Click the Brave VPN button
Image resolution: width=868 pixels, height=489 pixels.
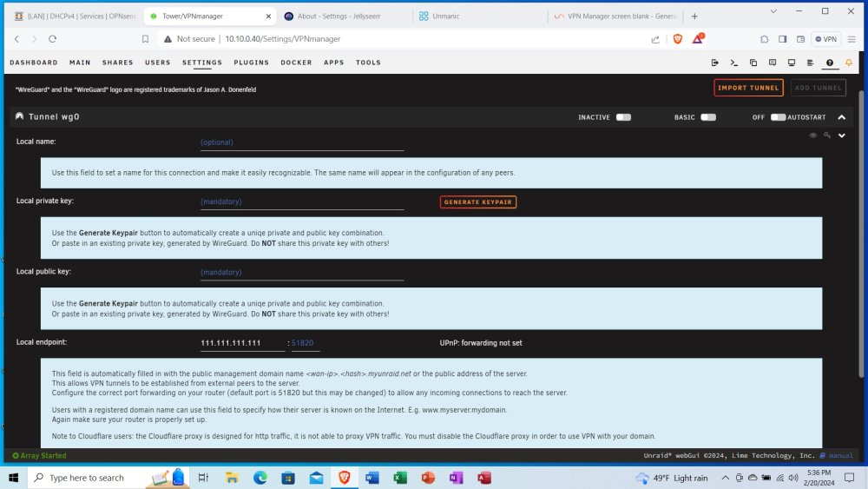click(826, 39)
